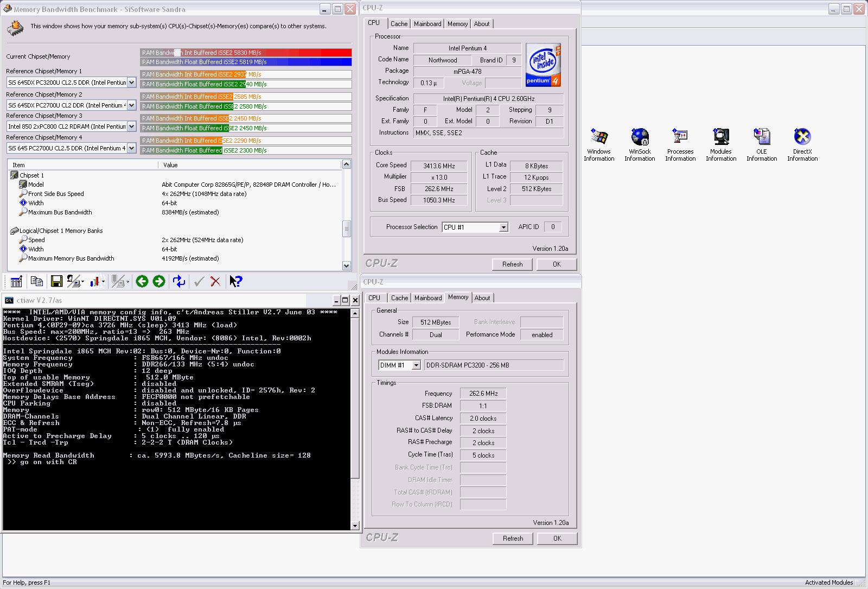Click the Specification Intel Pentium 4 2.60GHz field
Viewport: 868px width, 589px height.
488,99
